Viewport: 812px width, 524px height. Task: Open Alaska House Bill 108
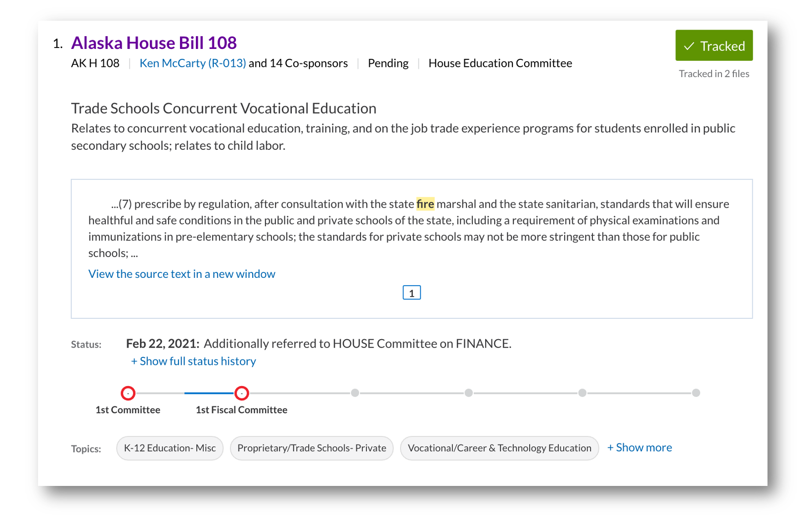[x=154, y=43]
